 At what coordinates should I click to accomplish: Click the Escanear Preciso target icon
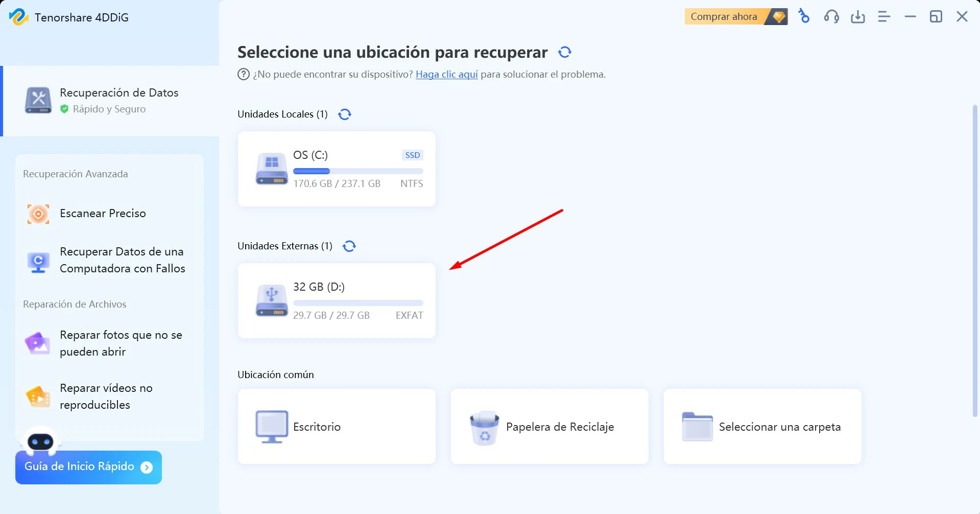[x=38, y=214]
